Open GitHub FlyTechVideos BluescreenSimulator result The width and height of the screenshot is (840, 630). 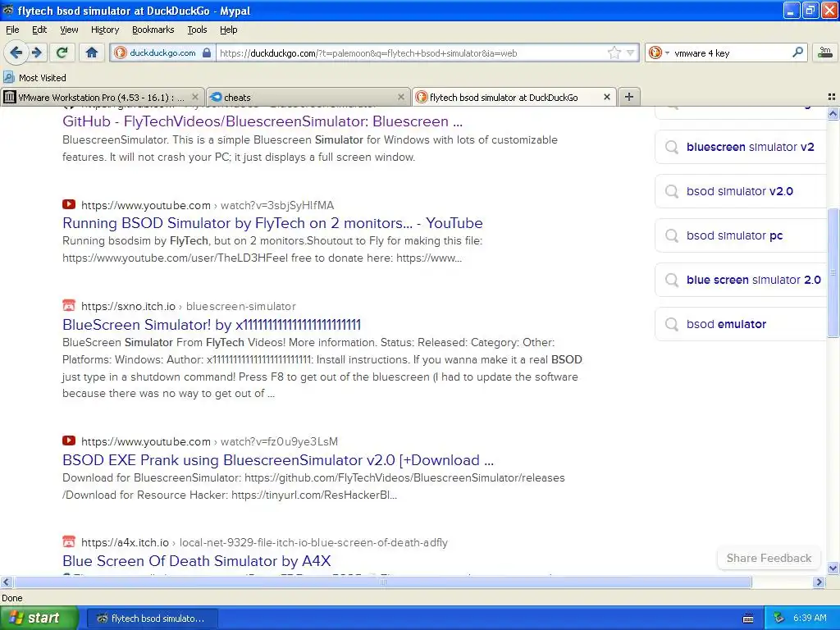(x=262, y=121)
